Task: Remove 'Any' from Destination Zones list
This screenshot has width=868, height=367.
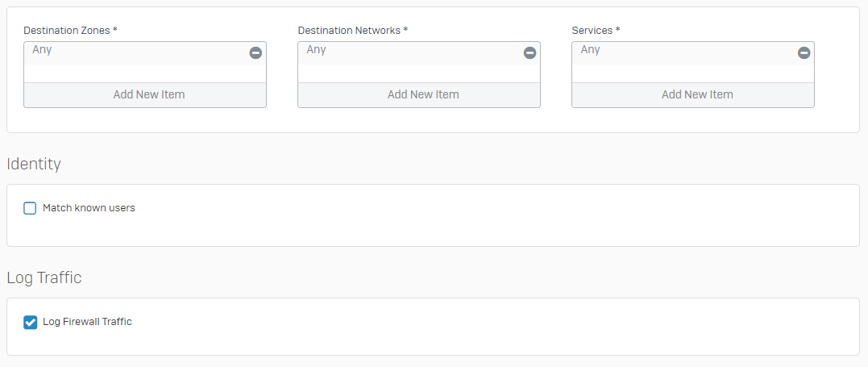Action: coord(255,52)
